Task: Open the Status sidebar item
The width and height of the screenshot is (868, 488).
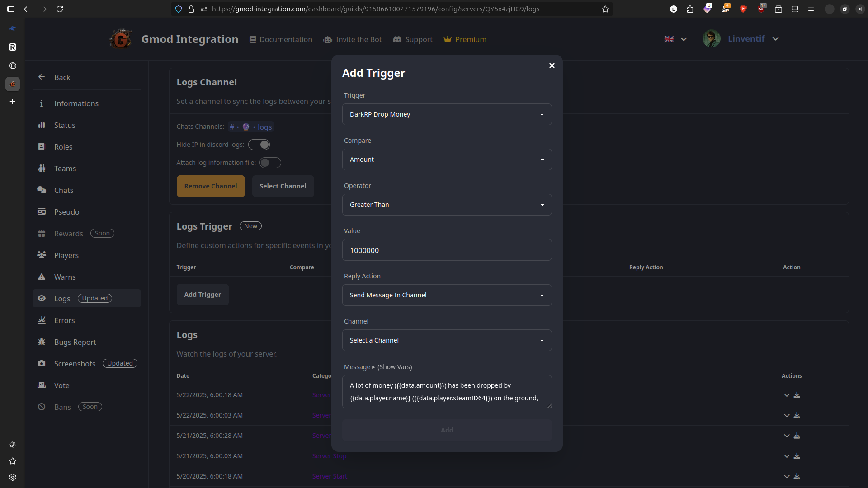Action: pos(87,125)
